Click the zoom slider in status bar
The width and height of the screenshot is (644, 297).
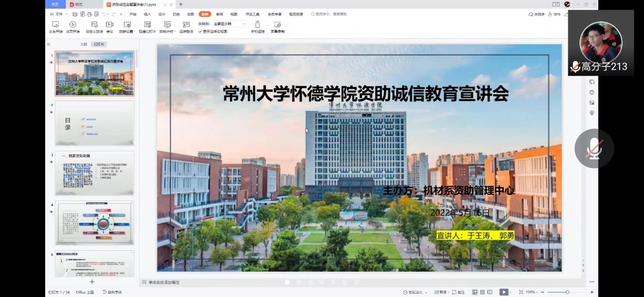tap(567, 292)
